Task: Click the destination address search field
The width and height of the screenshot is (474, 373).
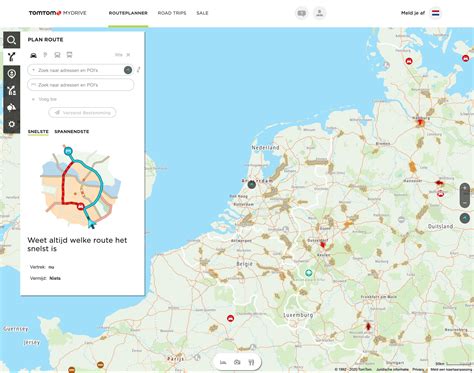Action: 80,85
